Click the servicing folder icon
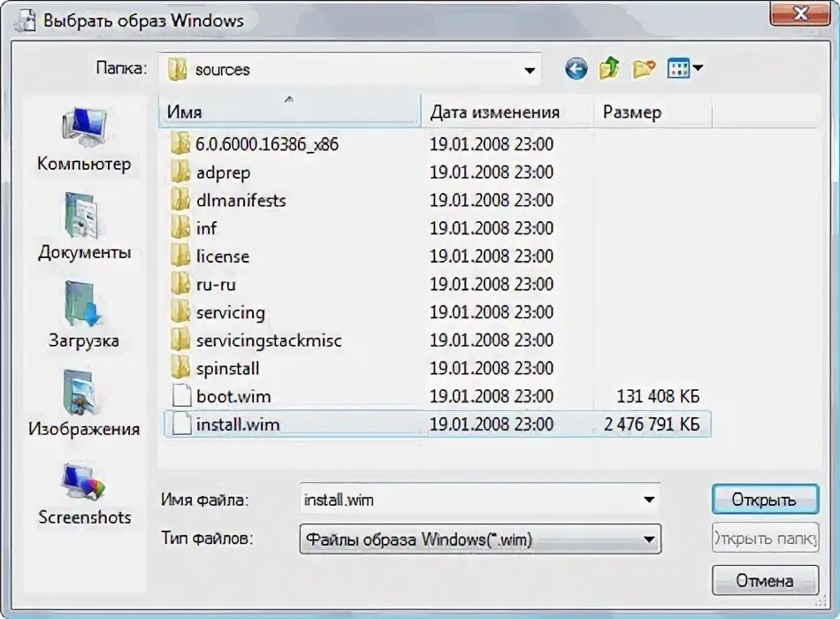 (180, 312)
